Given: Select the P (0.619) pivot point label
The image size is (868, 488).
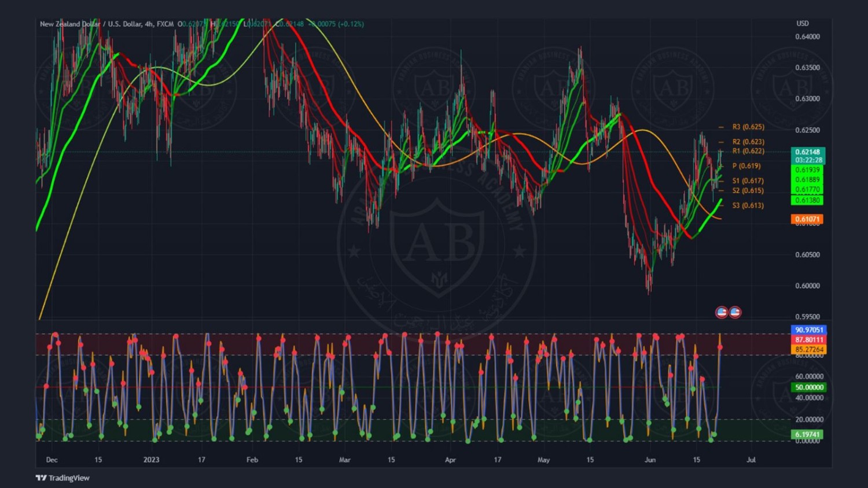Looking at the screenshot, I should coord(746,166).
